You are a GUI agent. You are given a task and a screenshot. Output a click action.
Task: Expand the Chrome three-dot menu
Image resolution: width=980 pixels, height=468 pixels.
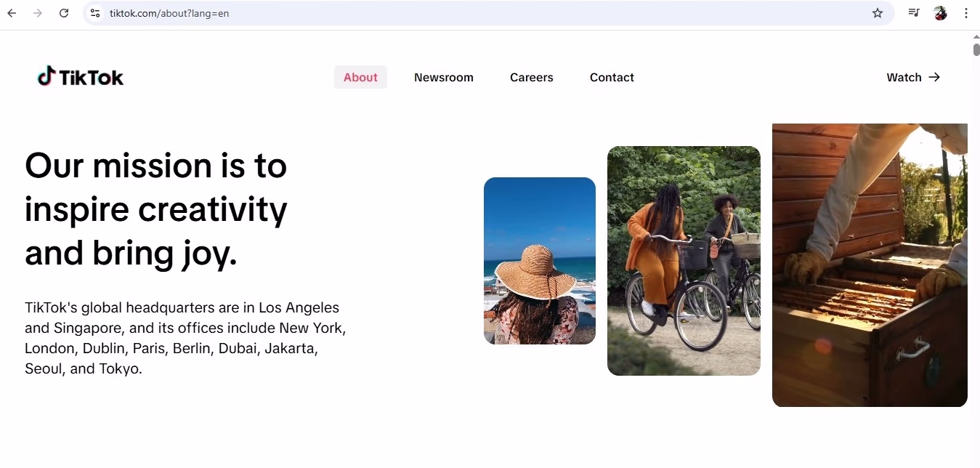click(966, 13)
